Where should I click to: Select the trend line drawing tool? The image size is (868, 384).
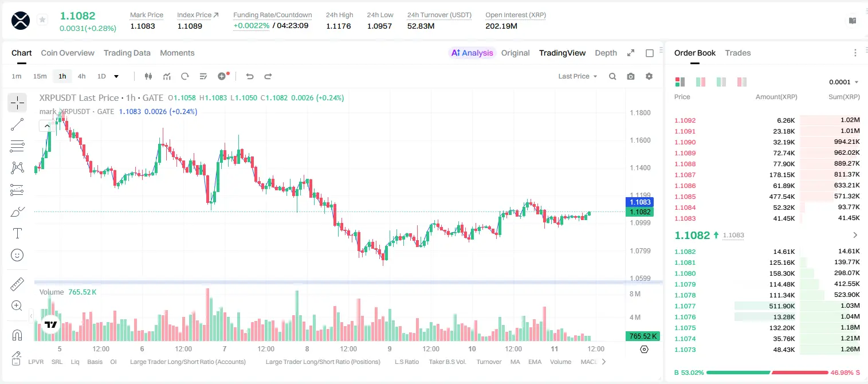coord(17,124)
